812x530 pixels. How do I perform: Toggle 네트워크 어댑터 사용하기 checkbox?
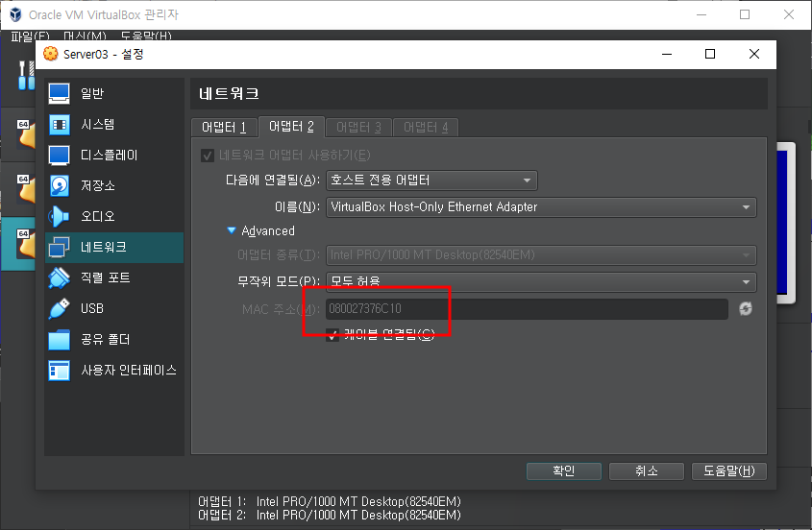click(208, 156)
